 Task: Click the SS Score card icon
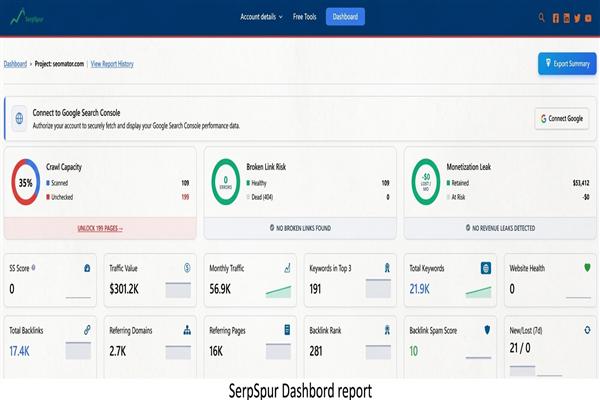(87, 268)
